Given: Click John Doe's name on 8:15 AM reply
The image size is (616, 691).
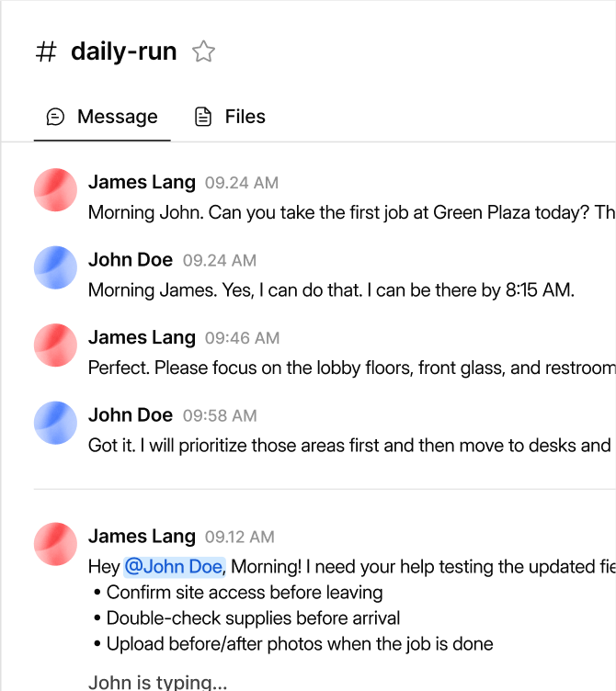Looking at the screenshot, I should coord(130,259).
